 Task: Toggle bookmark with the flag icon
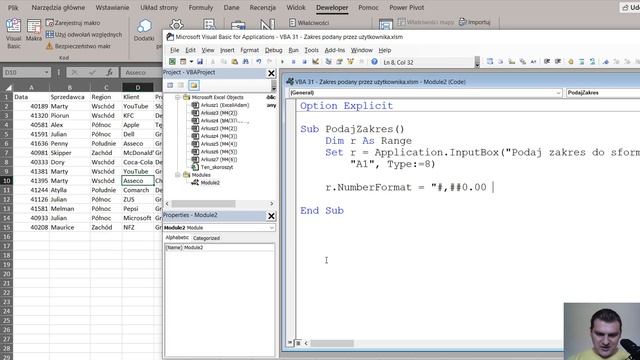[x=606, y=62]
